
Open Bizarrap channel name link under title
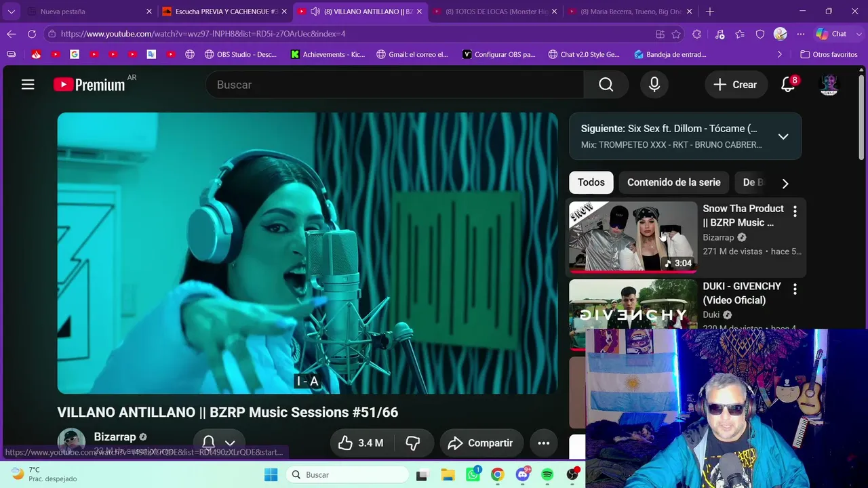pyautogui.click(x=115, y=437)
